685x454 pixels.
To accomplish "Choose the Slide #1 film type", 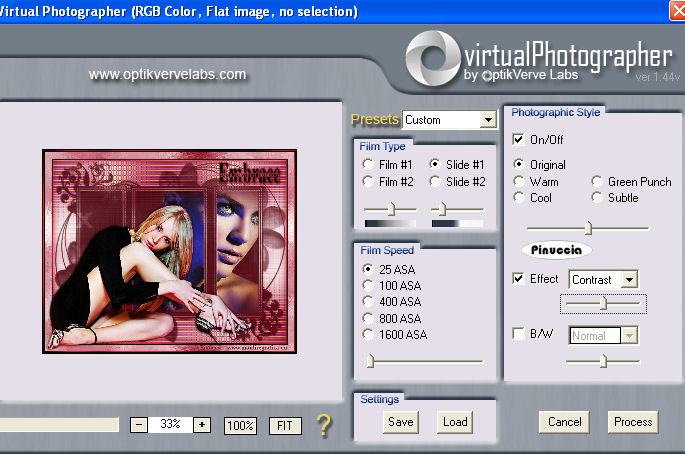I will (435, 164).
